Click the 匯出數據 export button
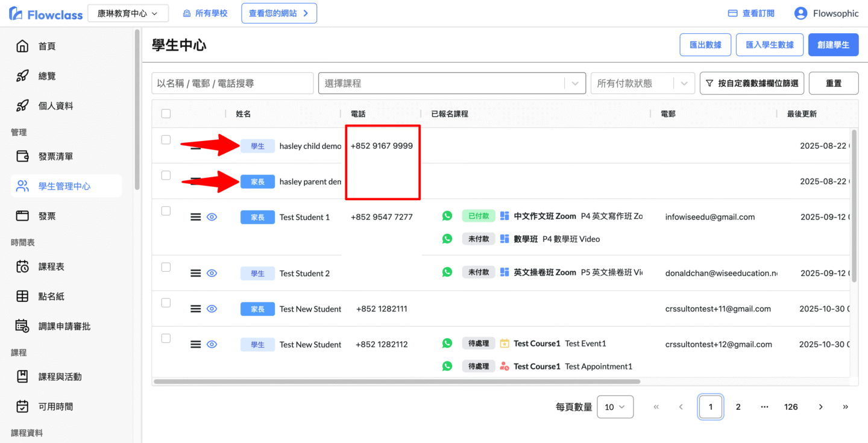This screenshot has height=443, width=868. [705, 45]
